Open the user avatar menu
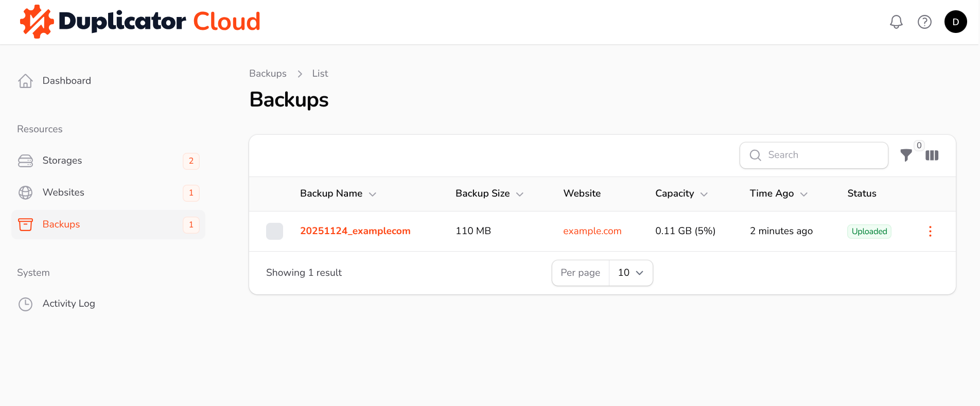 955,22
